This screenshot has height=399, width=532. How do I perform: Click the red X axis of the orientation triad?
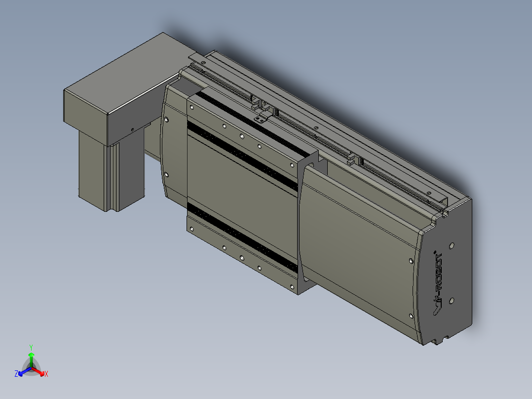pyautogui.click(x=39, y=372)
